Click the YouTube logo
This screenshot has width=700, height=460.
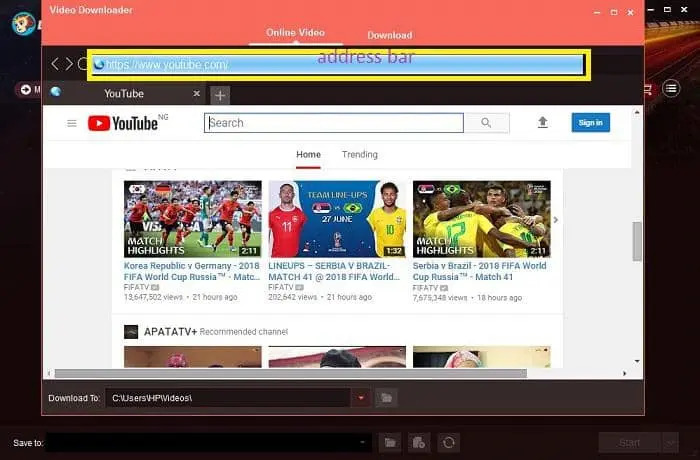coord(123,123)
